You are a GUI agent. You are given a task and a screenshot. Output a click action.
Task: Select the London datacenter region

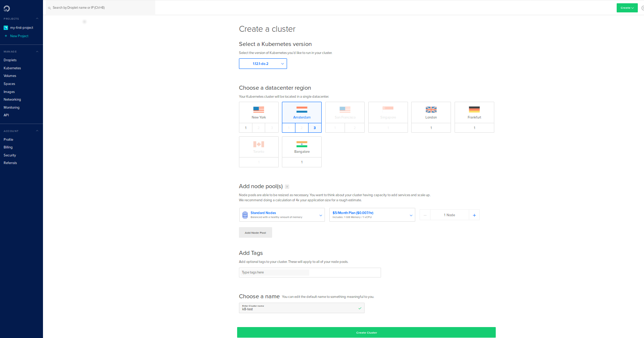431,113
